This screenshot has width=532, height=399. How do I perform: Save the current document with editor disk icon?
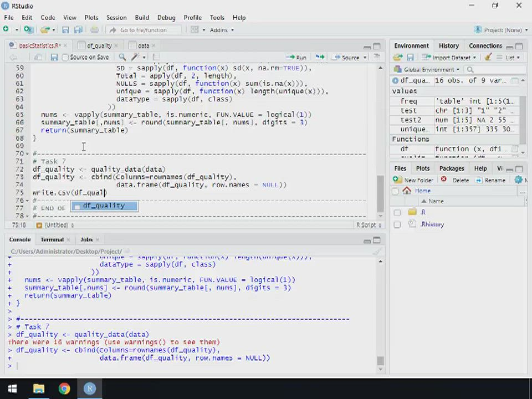click(x=54, y=57)
